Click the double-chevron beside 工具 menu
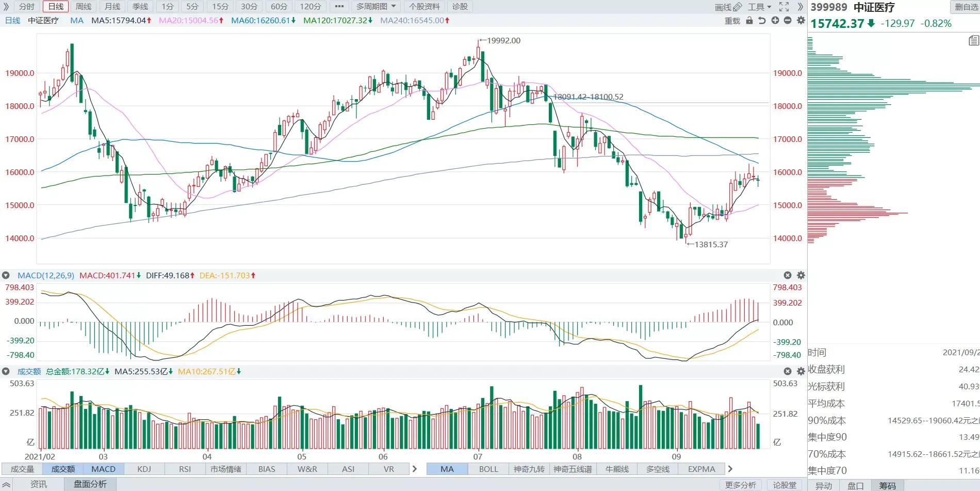The height and width of the screenshot is (491, 980). point(800,7)
